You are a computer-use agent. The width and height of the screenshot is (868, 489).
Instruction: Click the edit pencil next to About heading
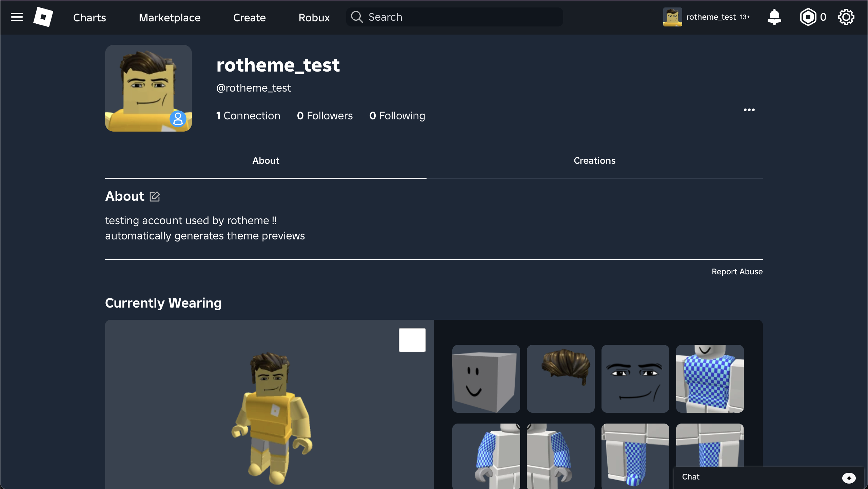tap(155, 196)
